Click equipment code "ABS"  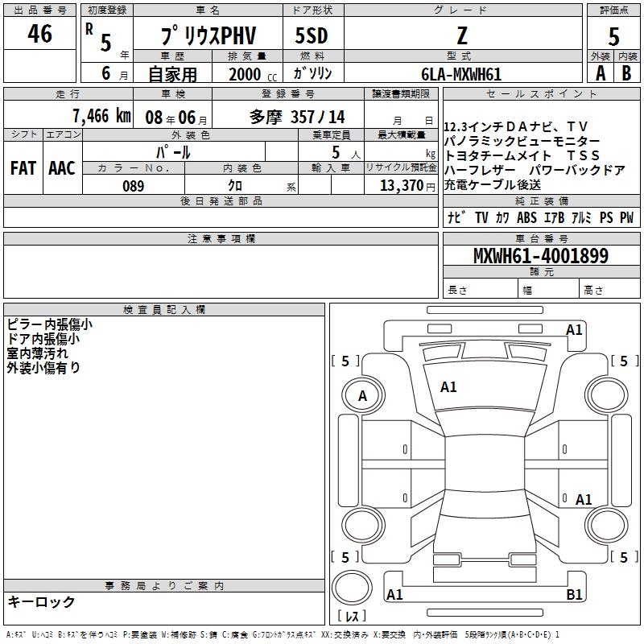pos(527,217)
